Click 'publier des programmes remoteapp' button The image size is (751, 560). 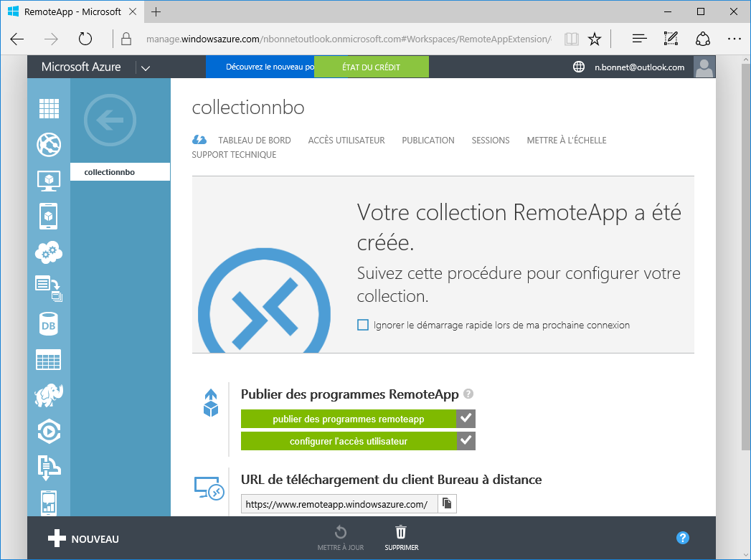349,419
